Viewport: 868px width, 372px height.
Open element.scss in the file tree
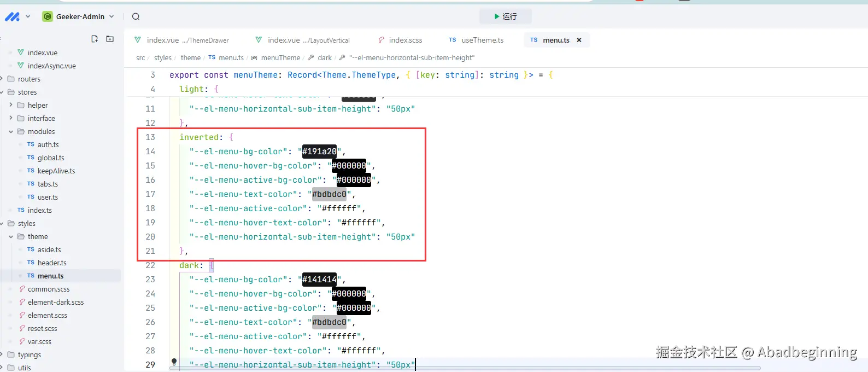point(48,315)
